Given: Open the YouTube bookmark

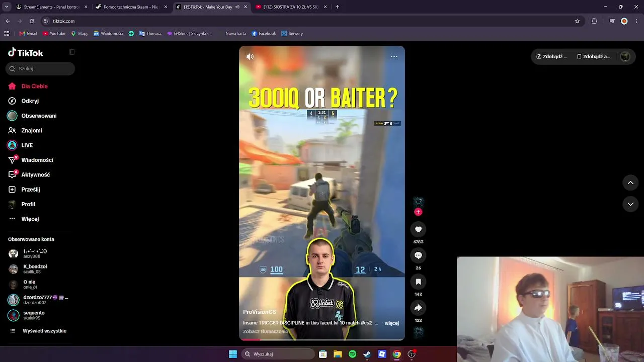Looking at the screenshot, I should 54,34.
